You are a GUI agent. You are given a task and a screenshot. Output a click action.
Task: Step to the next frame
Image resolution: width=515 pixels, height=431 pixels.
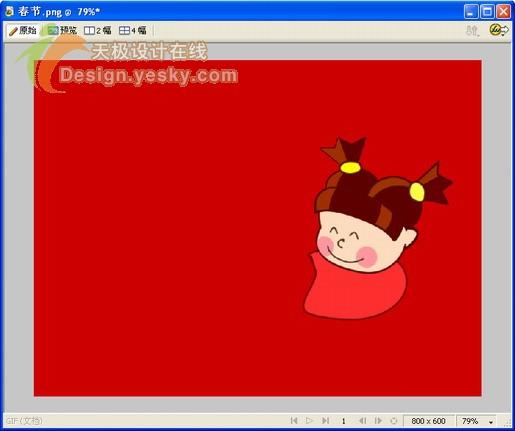pyautogui.click(x=378, y=421)
